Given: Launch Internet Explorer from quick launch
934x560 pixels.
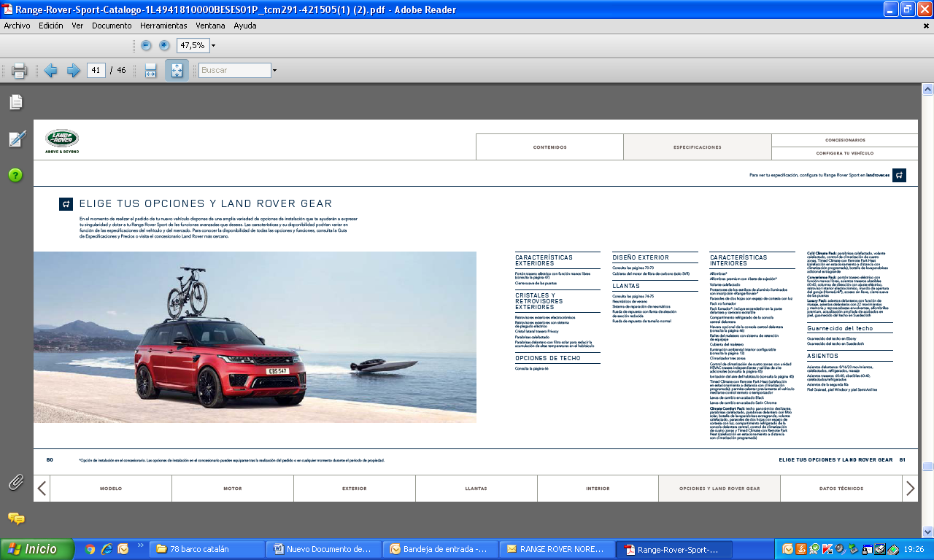Looking at the screenshot, I should point(107,549).
